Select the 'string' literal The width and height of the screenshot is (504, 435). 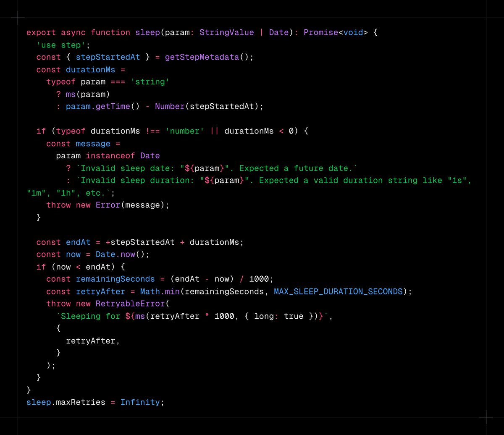150,82
